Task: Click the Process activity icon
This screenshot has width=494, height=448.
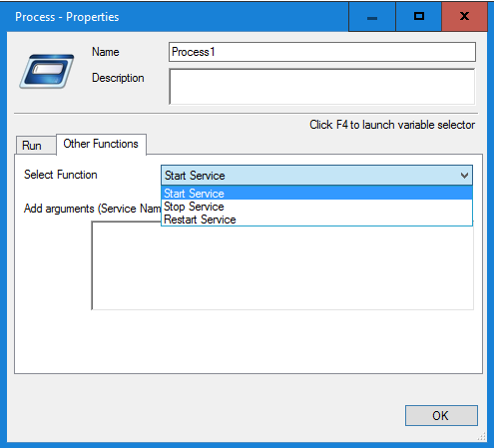Action: pyautogui.click(x=47, y=72)
